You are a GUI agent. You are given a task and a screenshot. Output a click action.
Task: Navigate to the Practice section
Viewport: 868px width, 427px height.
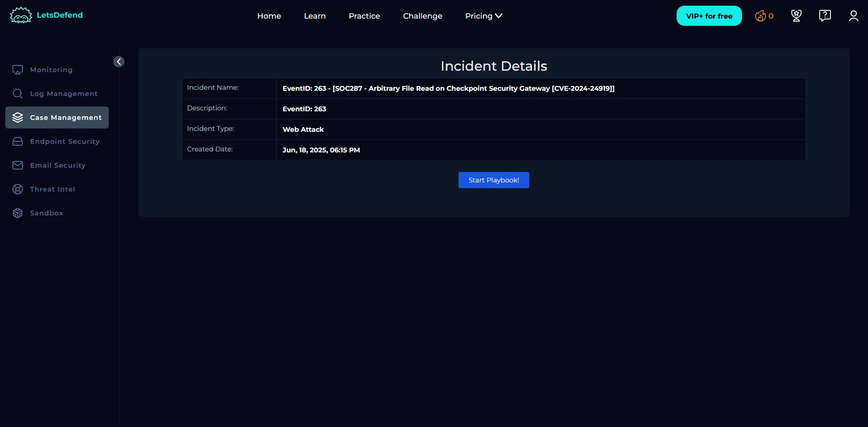click(364, 16)
